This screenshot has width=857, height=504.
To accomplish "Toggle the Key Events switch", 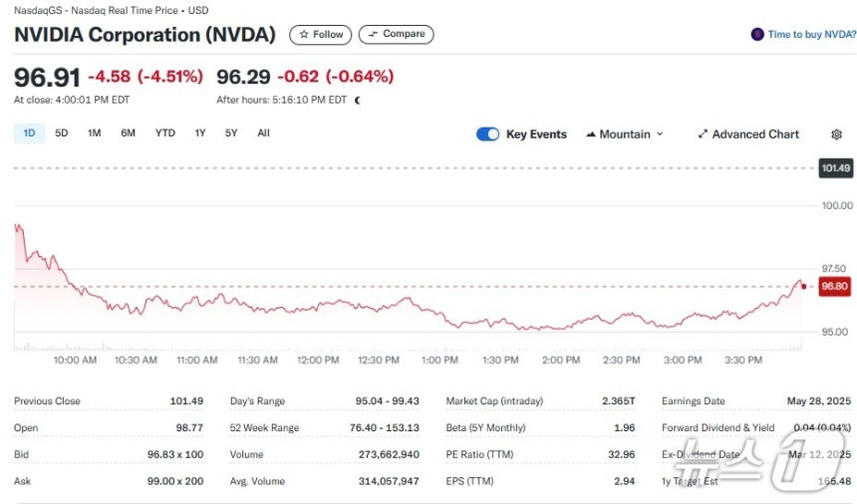I will [x=487, y=134].
